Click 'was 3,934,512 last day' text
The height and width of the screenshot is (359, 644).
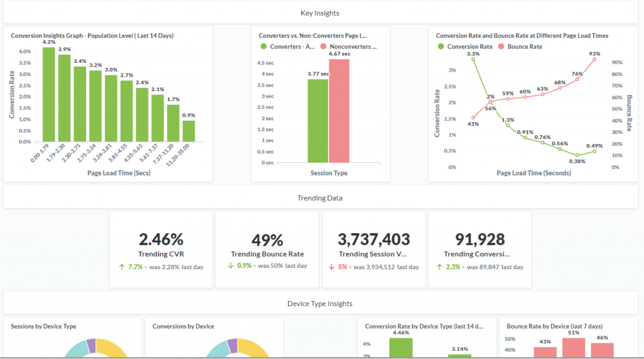[x=386, y=267]
